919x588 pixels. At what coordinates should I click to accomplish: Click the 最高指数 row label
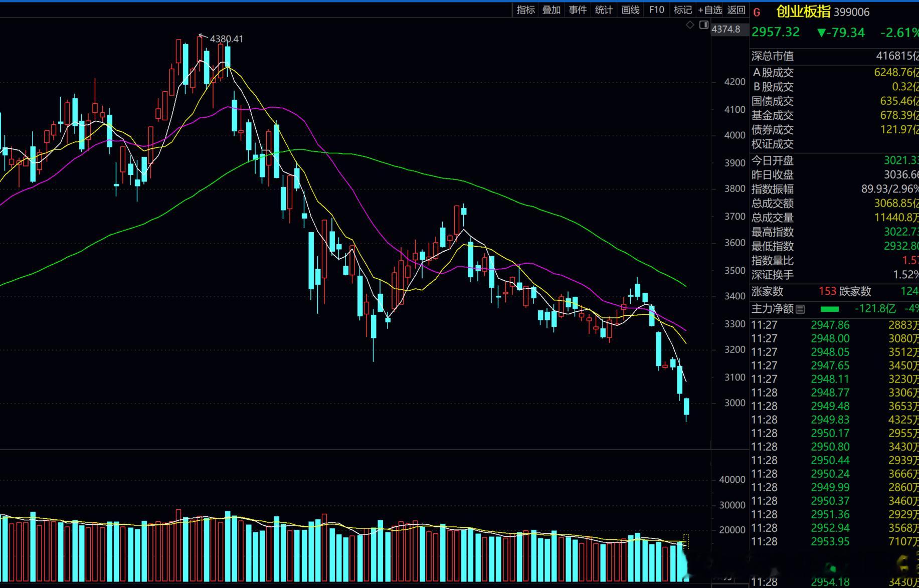773,232
